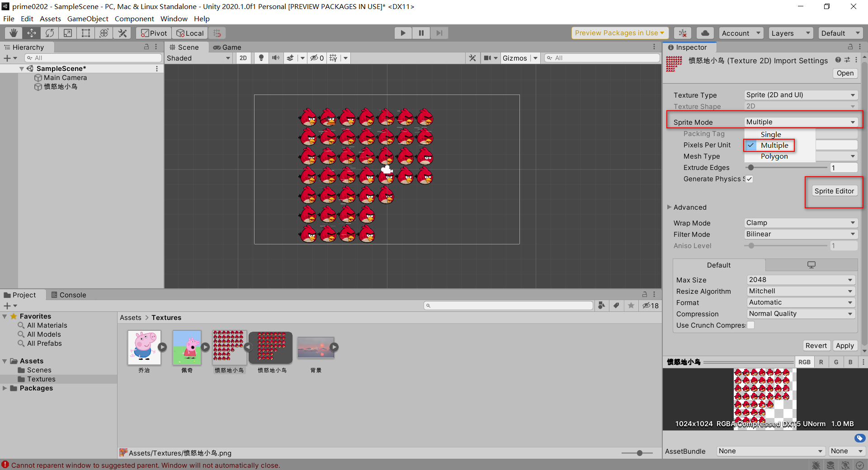Open the Layers dropdown
The height and width of the screenshot is (470, 868).
point(790,33)
